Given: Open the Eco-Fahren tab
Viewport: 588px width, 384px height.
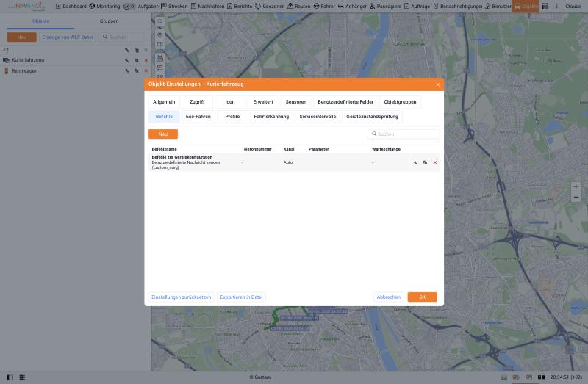Looking at the screenshot, I should [198, 117].
